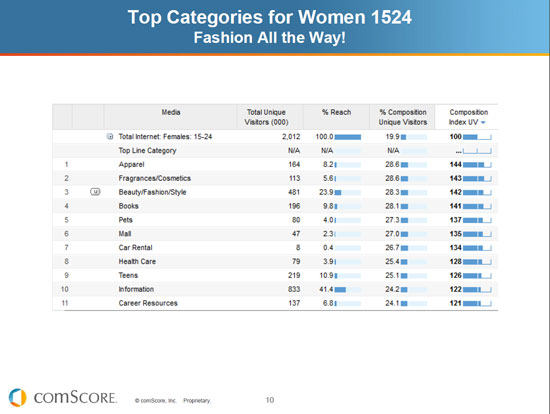Viewport: 550px width, 414px height.
Task: Click the subtitle Fashion All the Way!
Action: pos(270,38)
